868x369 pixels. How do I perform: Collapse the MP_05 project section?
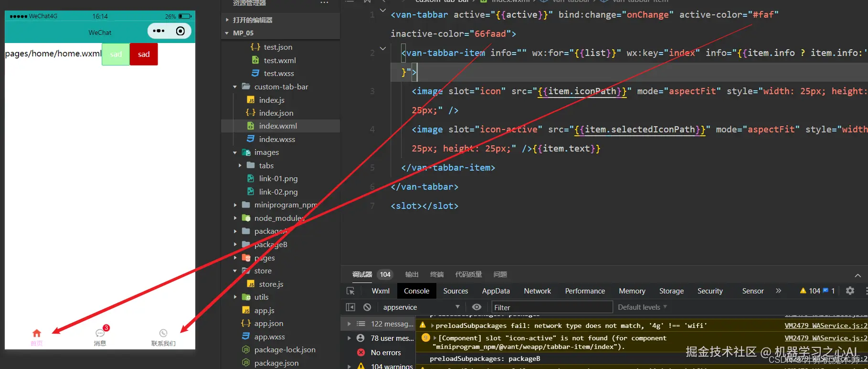227,33
